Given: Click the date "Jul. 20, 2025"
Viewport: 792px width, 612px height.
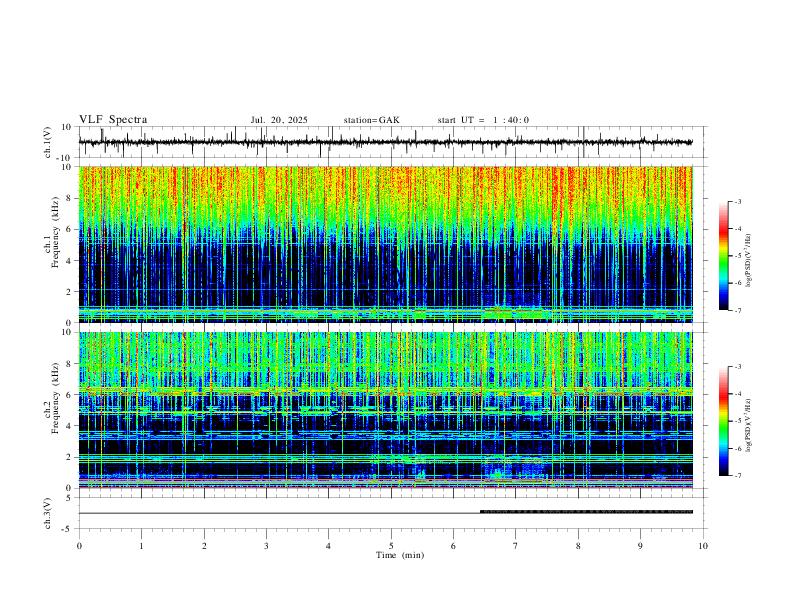Looking at the screenshot, I should (x=279, y=120).
